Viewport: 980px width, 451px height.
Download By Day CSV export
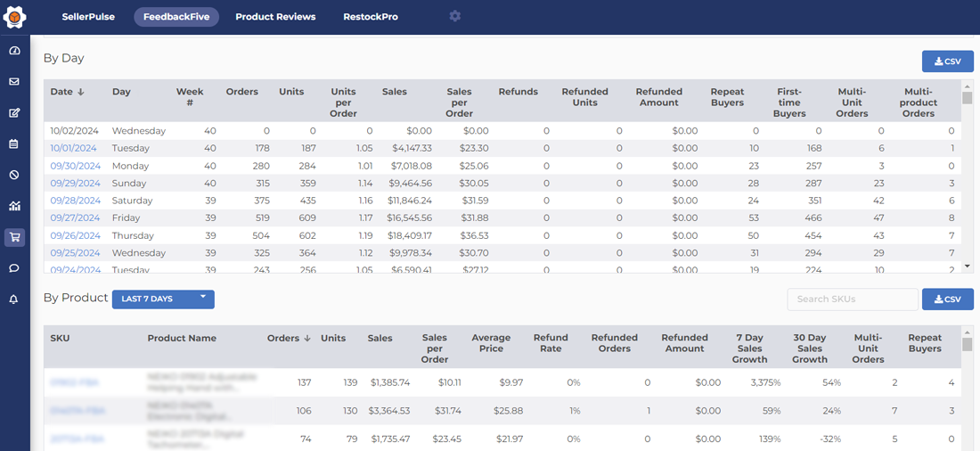(x=947, y=61)
